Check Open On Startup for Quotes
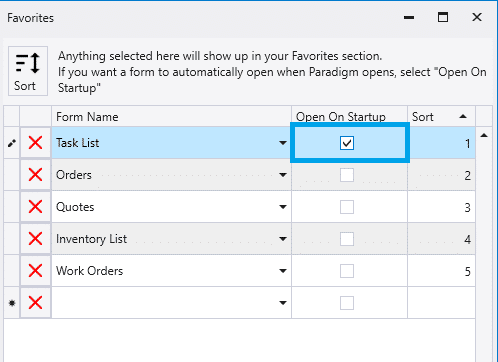The height and width of the screenshot is (362, 498). (x=347, y=207)
